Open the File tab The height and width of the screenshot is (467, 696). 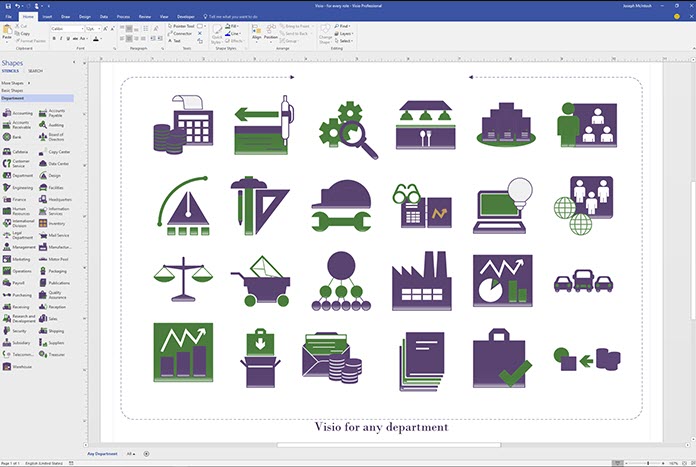coord(8,16)
